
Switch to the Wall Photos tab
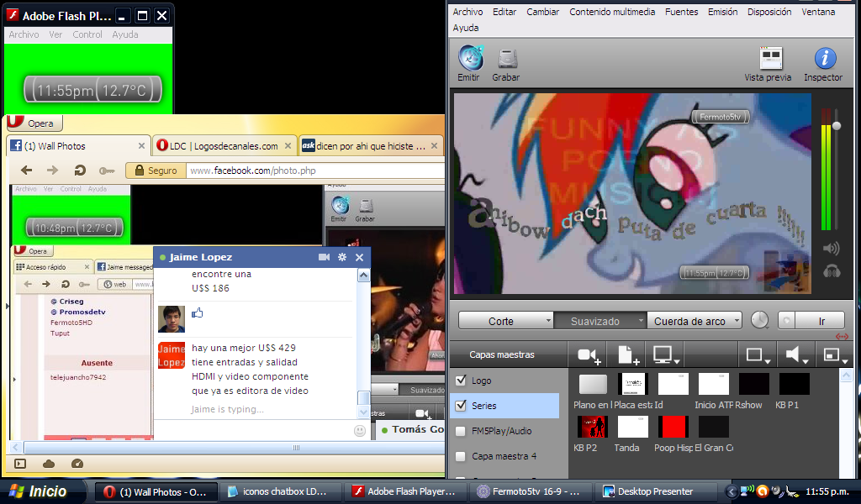tap(78, 146)
